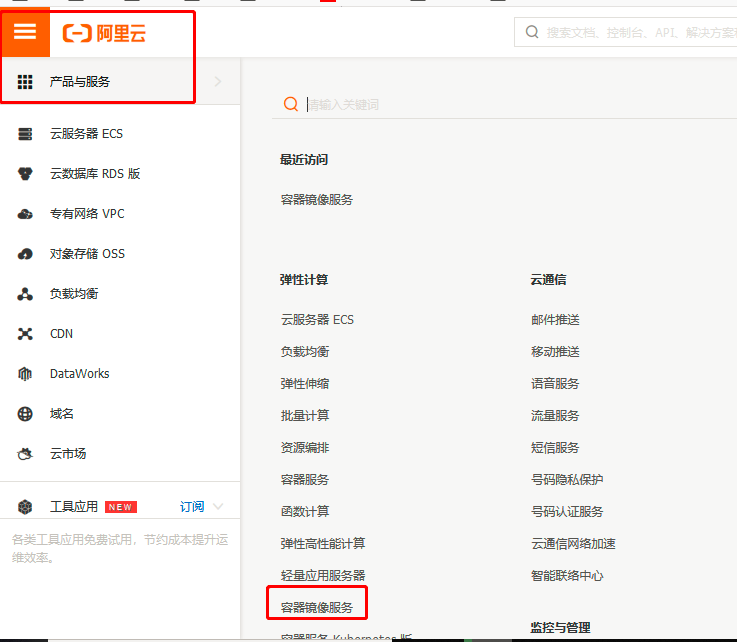The image size is (737, 642).
Task: Open 云服务器 ECS in the sidebar
Action: tap(86, 134)
